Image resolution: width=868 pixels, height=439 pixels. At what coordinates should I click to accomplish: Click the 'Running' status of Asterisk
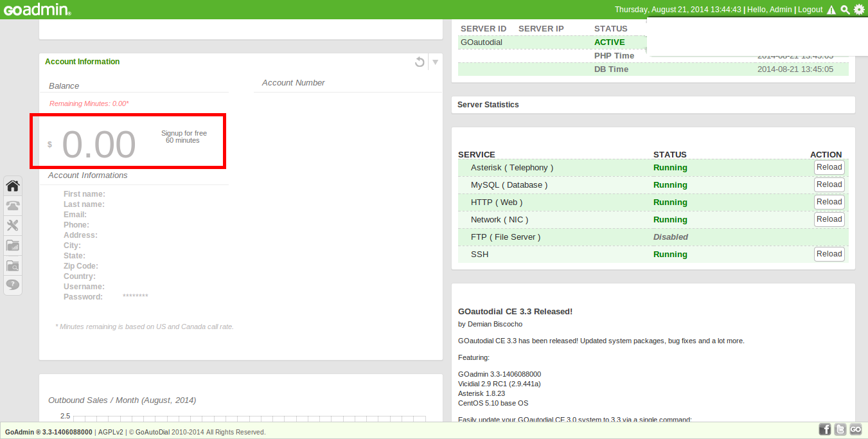tap(670, 168)
